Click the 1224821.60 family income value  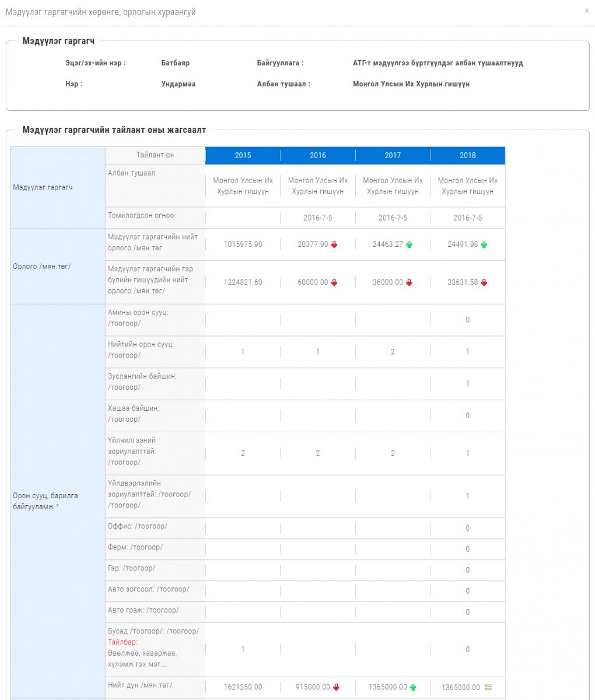(x=243, y=282)
